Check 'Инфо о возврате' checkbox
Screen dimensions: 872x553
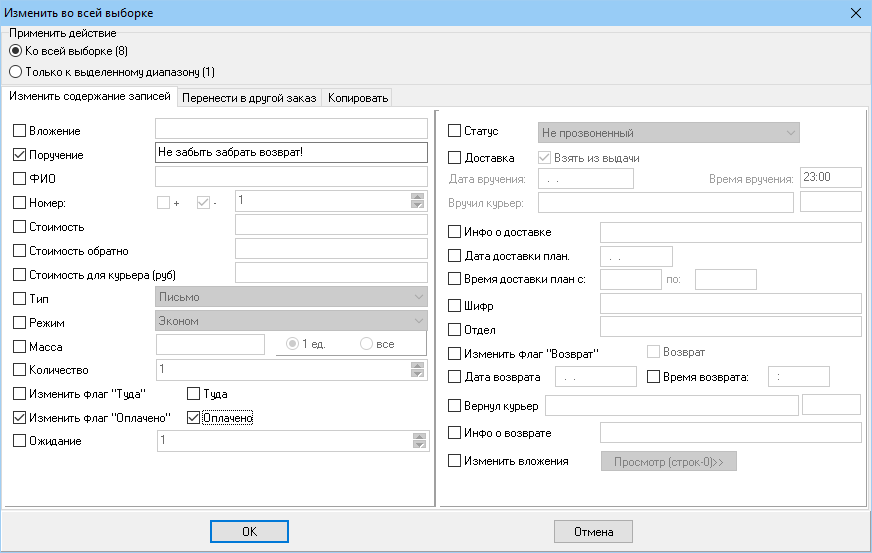[x=454, y=432]
